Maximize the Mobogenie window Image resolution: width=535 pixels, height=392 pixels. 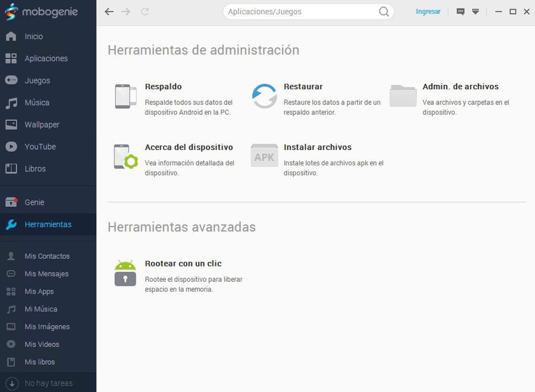click(513, 12)
